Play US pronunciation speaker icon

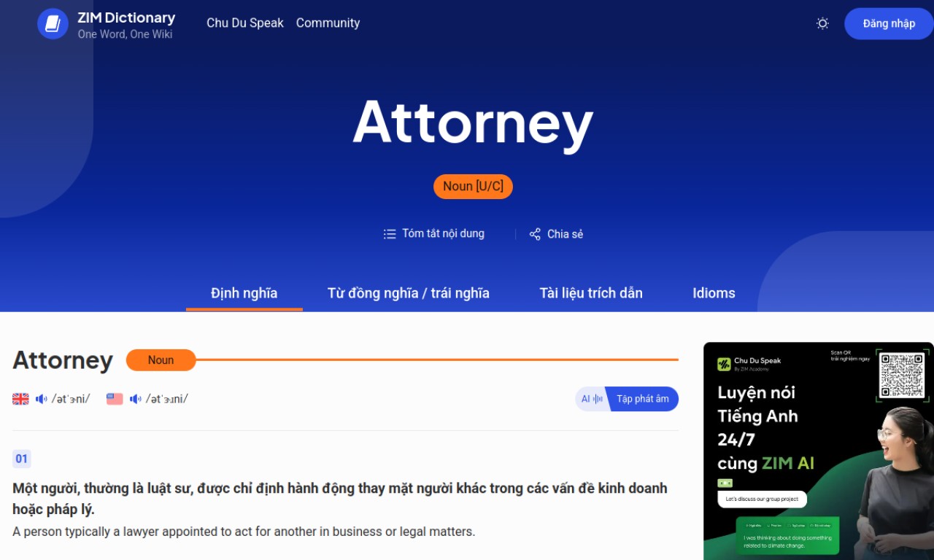[136, 399]
